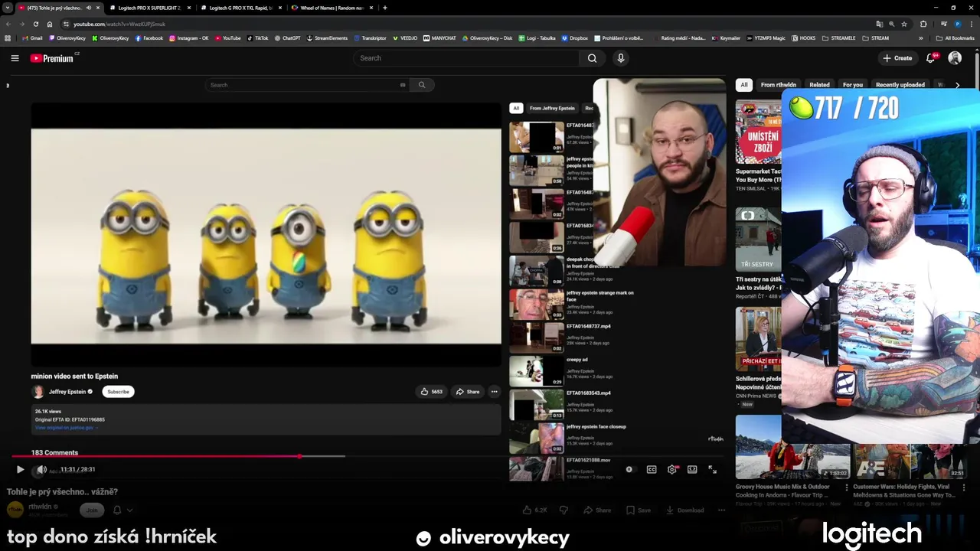Start voice search with microphone icon
This screenshot has height=551, width=980.
tap(621, 58)
